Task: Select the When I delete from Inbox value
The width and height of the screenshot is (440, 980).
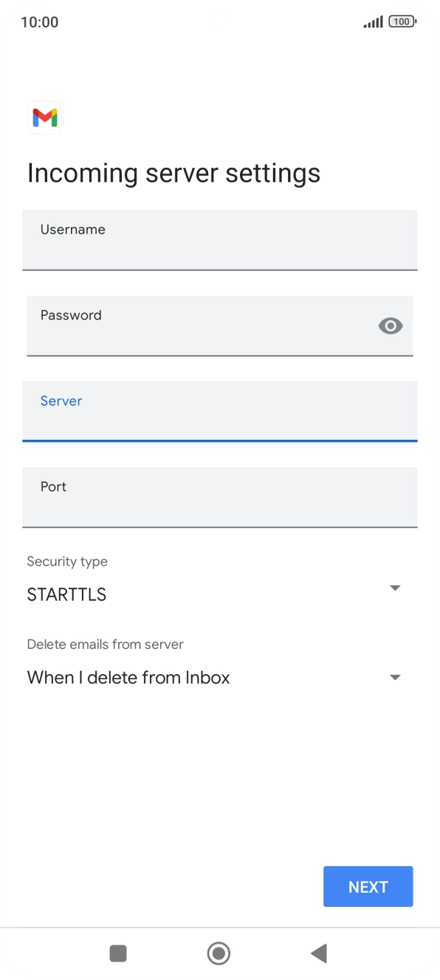Action: pyautogui.click(x=128, y=677)
